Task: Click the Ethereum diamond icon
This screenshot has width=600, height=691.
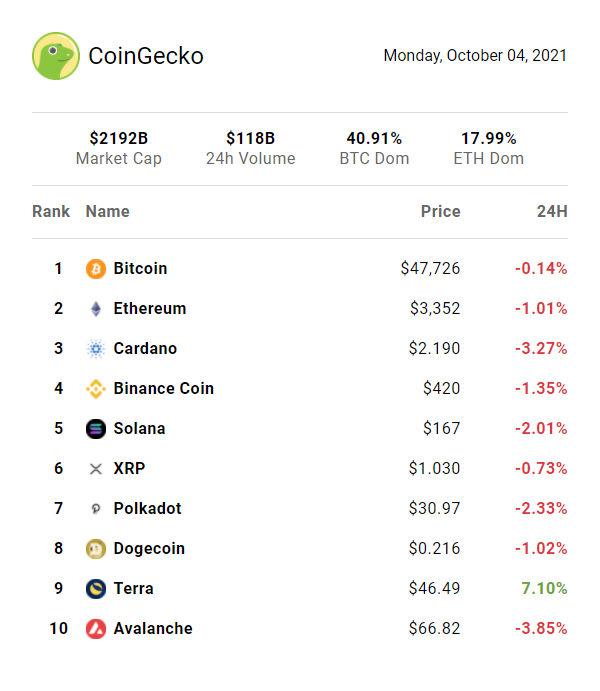Action: point(96,309)
